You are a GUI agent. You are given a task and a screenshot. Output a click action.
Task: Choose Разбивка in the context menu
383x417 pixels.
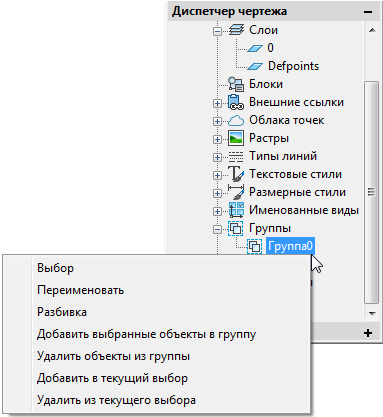[x=62, y=312]
